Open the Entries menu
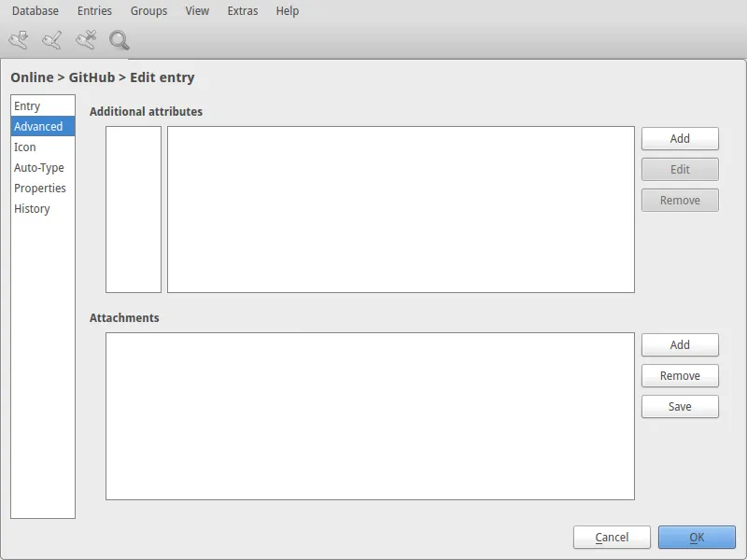 click(94, 11)
